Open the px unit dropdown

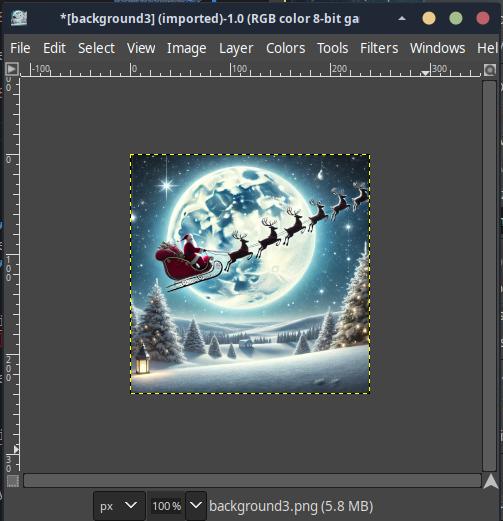pyautogui.click(x=119, y=506)
